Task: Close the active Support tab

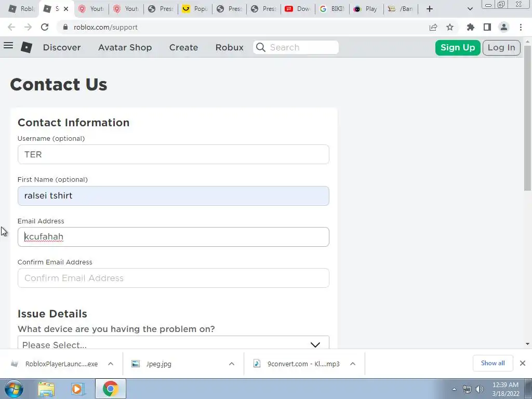Action: pyautogui.click(x=66, y=9)
